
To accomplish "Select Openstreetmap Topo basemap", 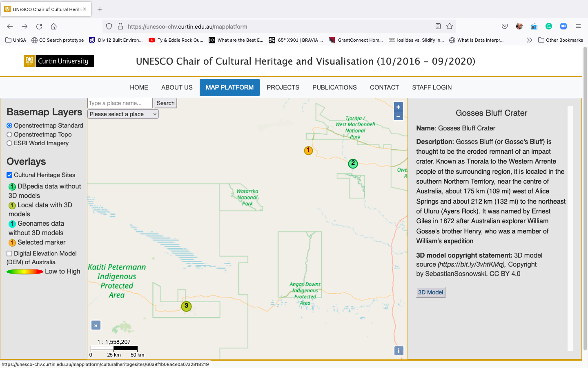I will (9, 135).
